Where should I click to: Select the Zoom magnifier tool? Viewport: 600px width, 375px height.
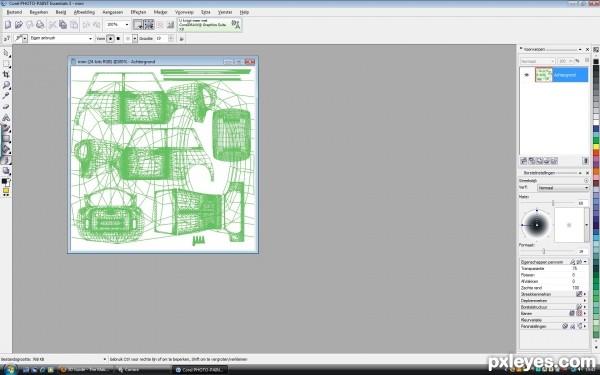6,85
